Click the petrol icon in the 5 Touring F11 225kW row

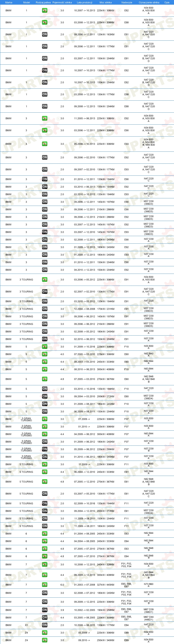point(45,465)
